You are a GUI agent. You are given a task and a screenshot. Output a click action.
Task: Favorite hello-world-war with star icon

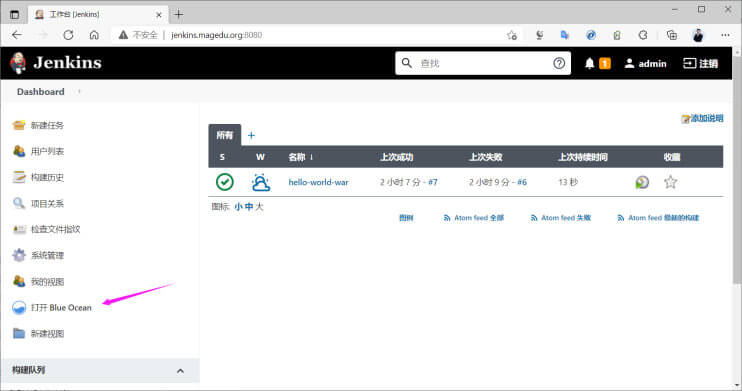point(671,182)
